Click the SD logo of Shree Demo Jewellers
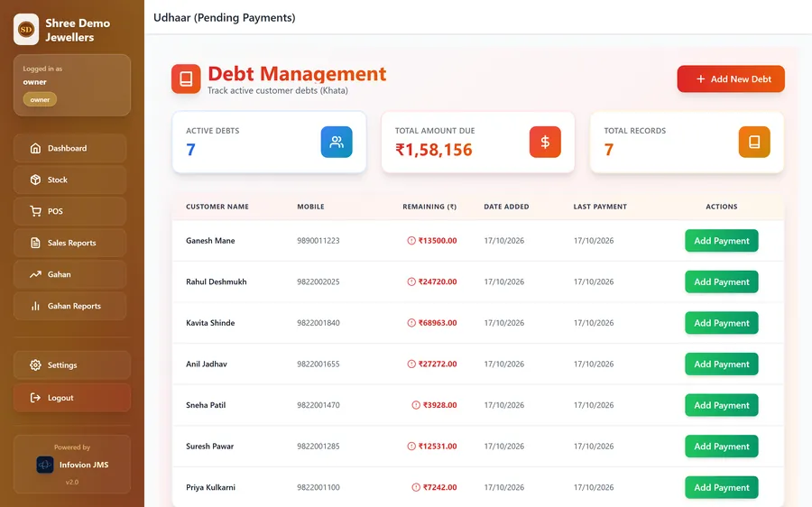Viewport: 812px width, 507px height. click(26, 30)
